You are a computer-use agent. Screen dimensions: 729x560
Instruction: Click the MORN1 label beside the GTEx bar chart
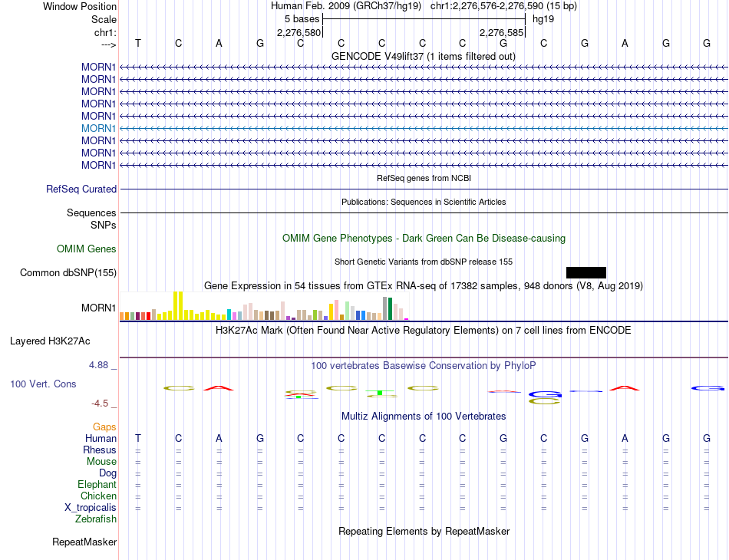tap(98, 308)
